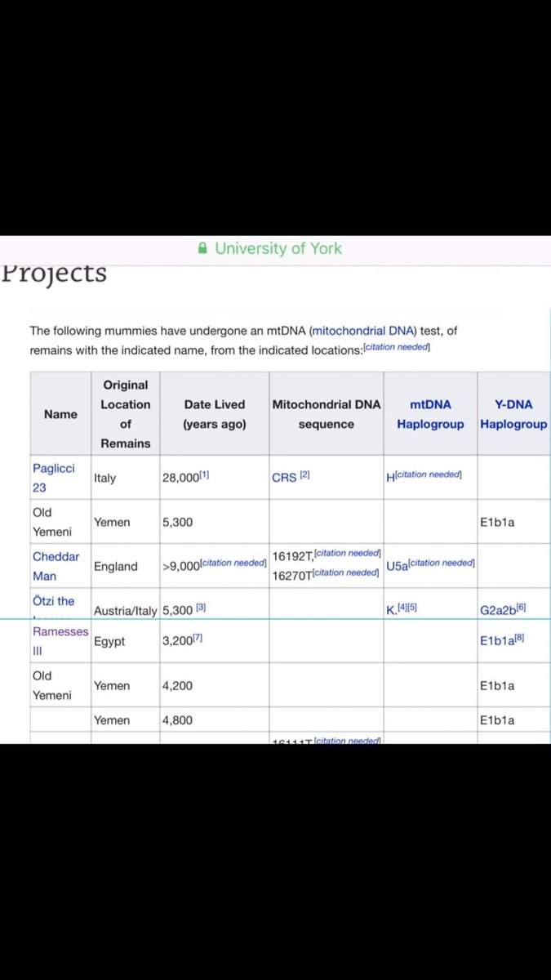The image size is (551, 980).
Task: Open haplogroup H link in Paglicci row
Action: 390,478
